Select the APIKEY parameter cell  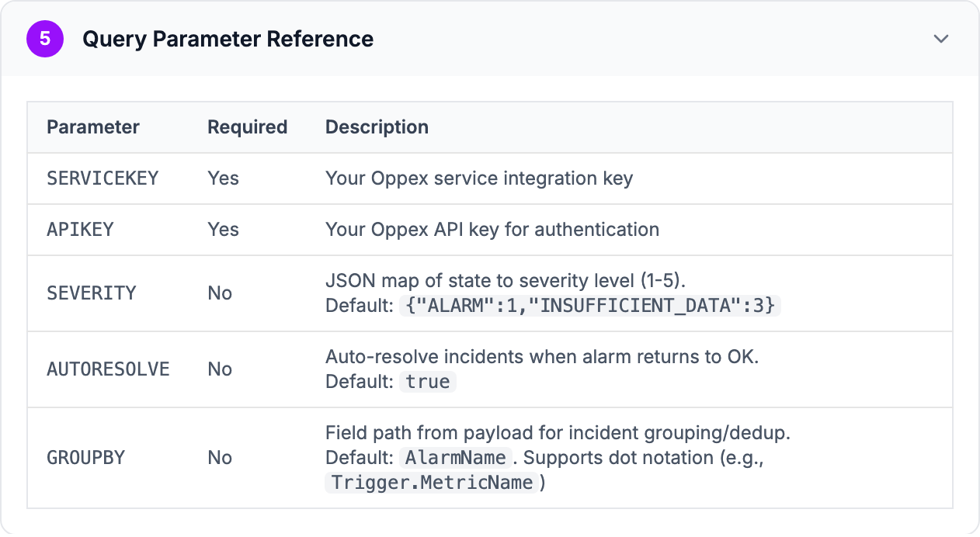80,230
